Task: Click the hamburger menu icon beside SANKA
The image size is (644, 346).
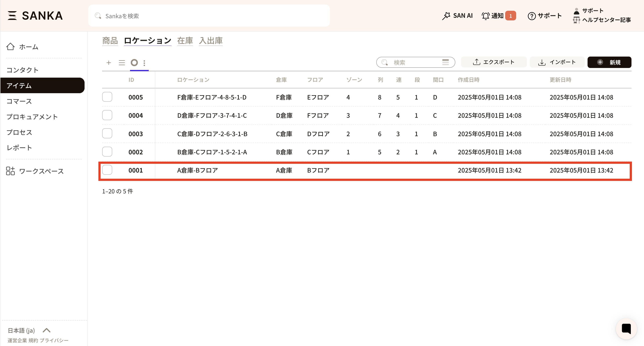Action: [x=12, y=16]
